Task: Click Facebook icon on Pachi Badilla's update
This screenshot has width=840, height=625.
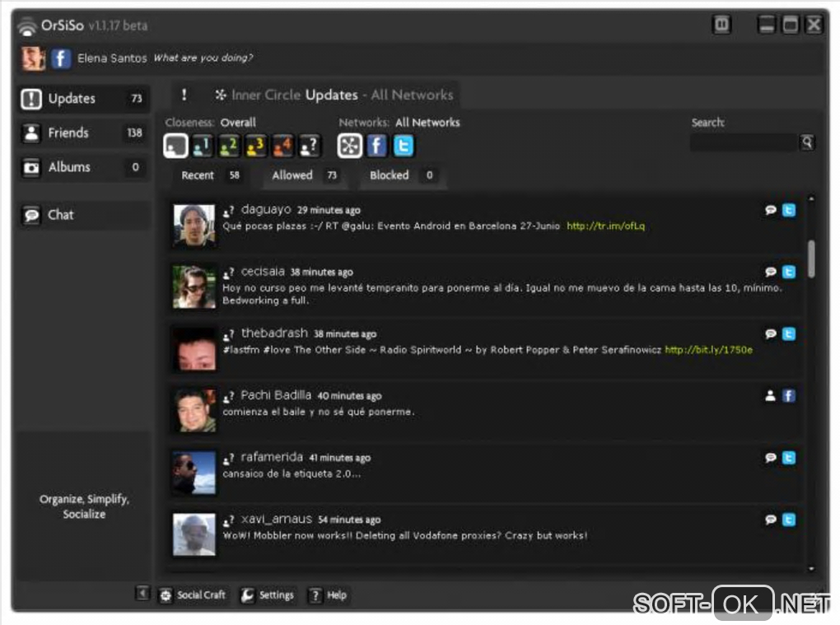Action: click(x=789, y=396)
